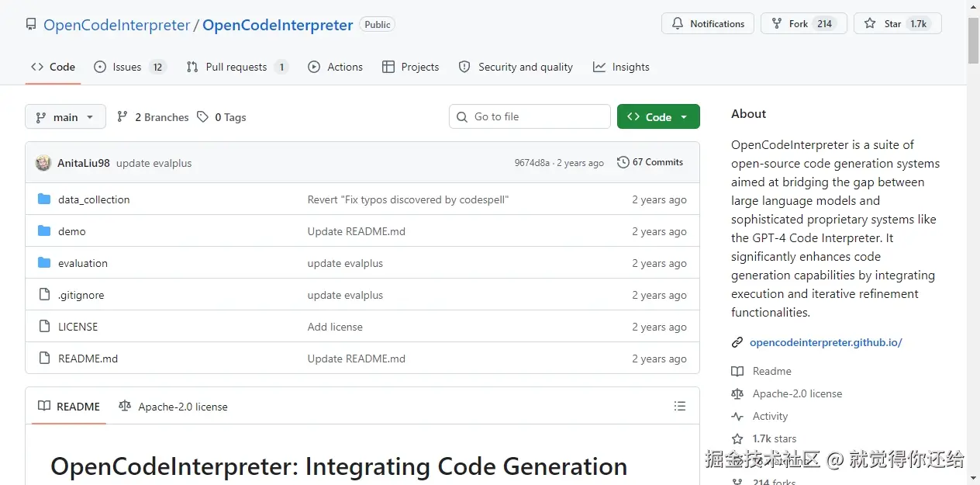The image size is (980, 485).
Task: Click the history clock icon beside 67 Commits
Action: tap(623, 162)
